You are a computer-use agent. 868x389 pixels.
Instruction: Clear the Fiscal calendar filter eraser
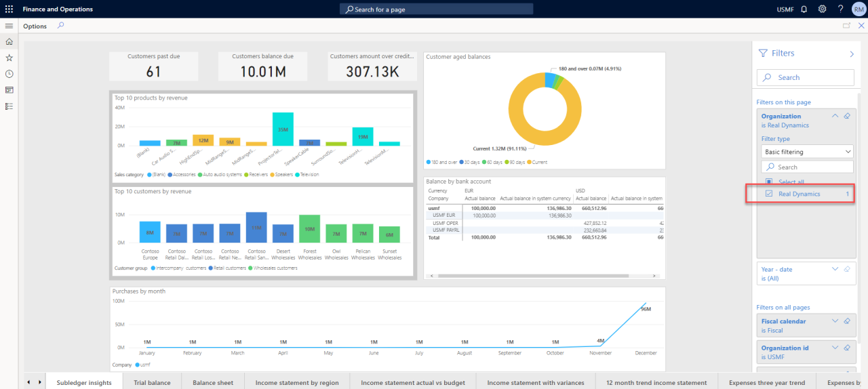[846, 321]
